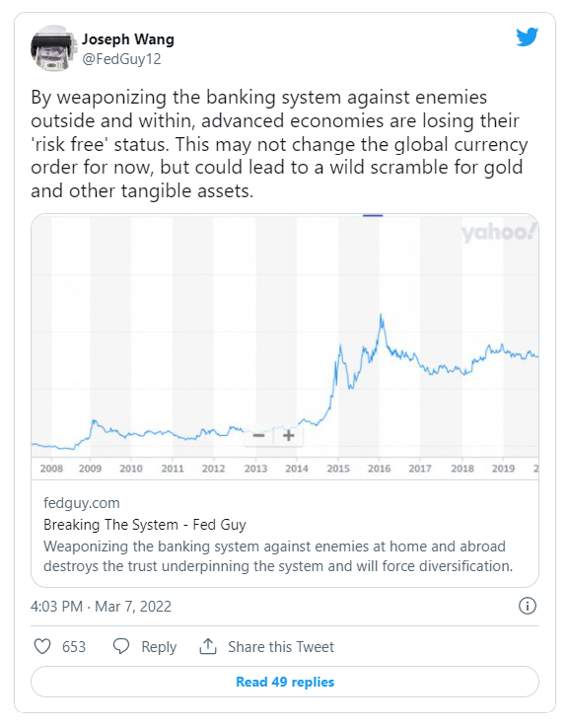Click the chart zoom out minus button
The image size is (567, 728).
(259, 435)
